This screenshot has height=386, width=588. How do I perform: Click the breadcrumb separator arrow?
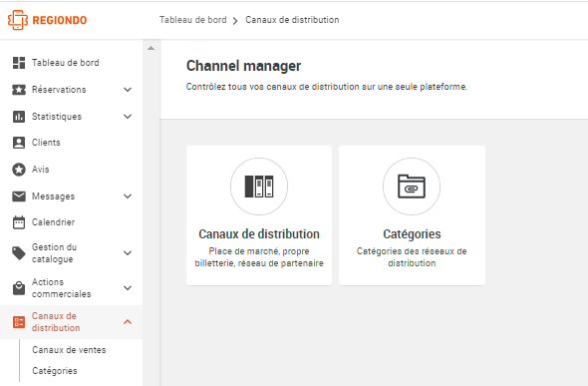(235, 21)
